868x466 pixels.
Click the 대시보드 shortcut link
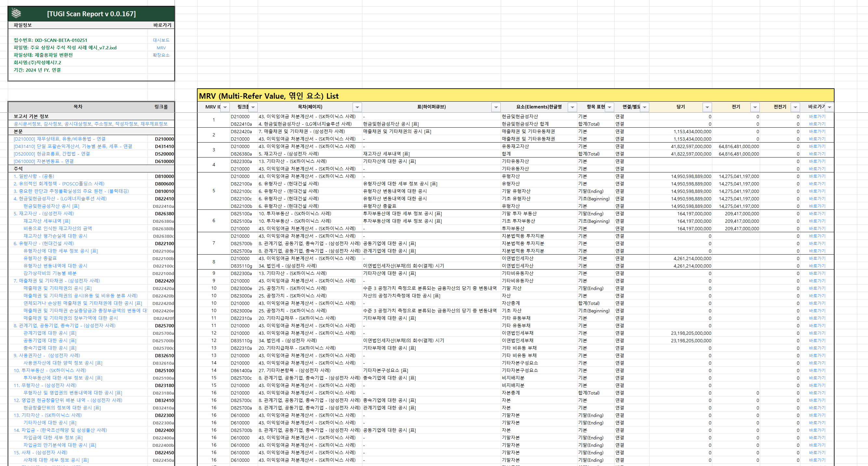161,40
